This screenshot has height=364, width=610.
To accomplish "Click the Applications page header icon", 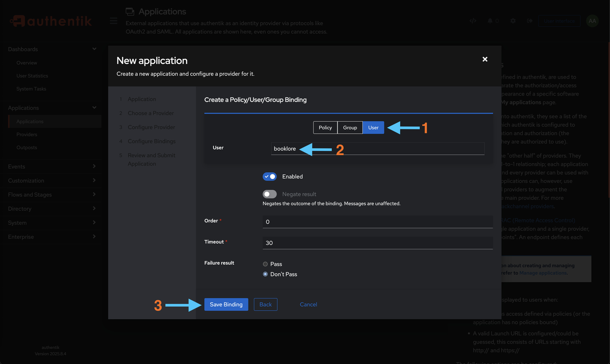I will pos(130,11).
